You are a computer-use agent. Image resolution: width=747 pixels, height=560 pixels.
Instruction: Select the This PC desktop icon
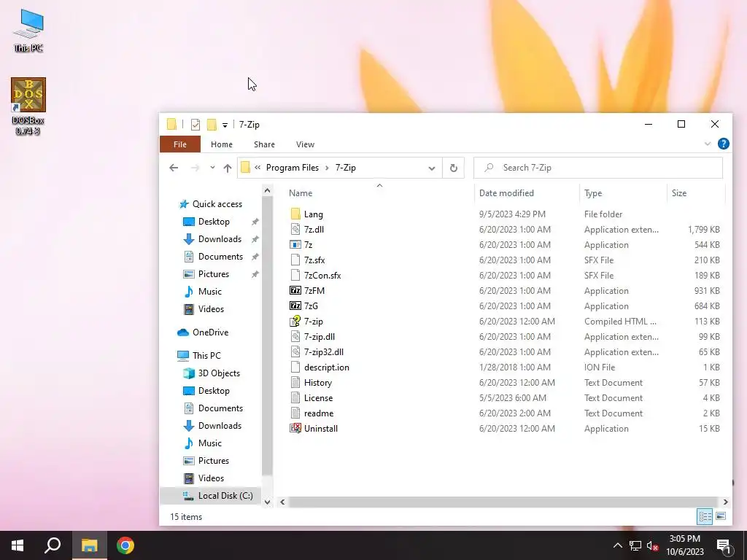(x=28, y=31)
